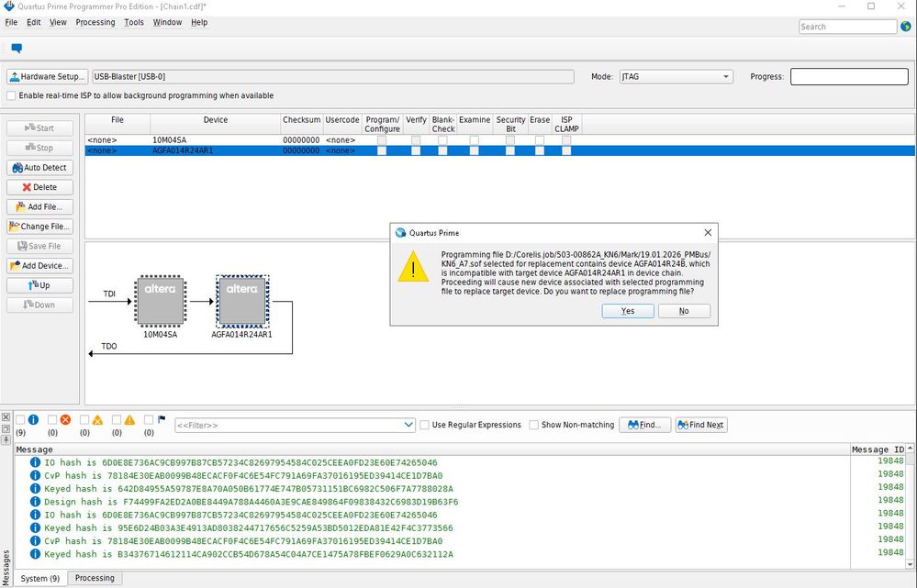Click Add Device button

39,265
